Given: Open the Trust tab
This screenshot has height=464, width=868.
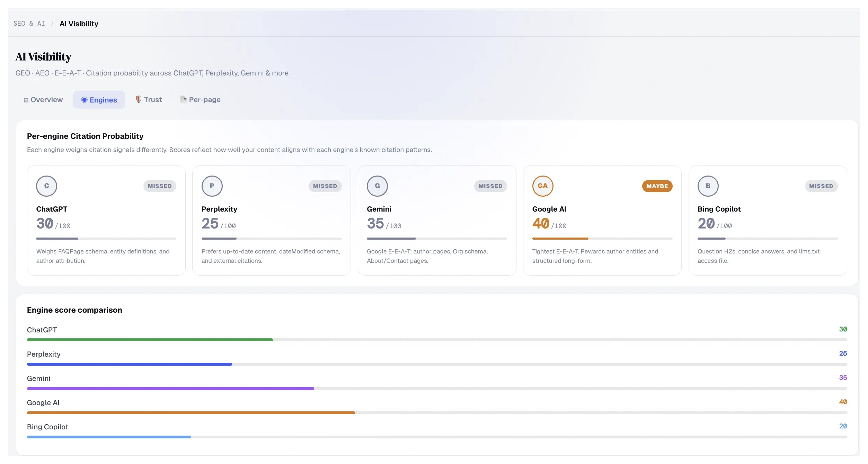Looking at the screenshot, I should pyautogui.click(x=149, y=100).
